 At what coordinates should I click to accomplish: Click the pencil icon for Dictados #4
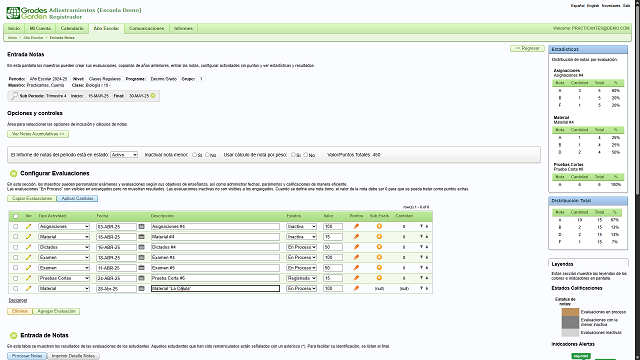tap(28, 247)
